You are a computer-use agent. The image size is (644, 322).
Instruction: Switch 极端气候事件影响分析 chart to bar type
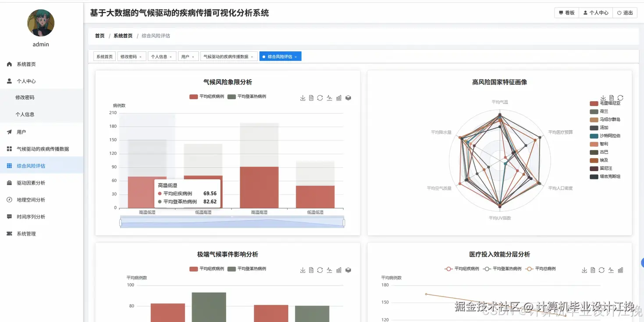tap(338, 270)
